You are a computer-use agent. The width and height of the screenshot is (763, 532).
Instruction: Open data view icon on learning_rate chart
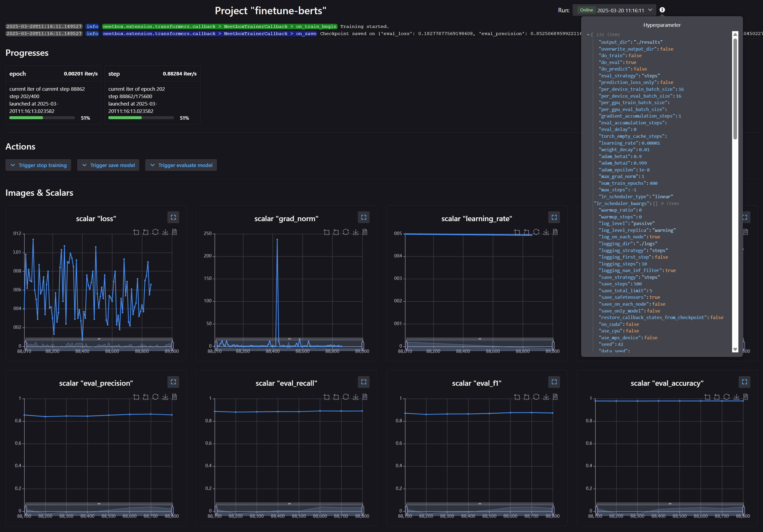pyautogui.click(x=555, y=232)
